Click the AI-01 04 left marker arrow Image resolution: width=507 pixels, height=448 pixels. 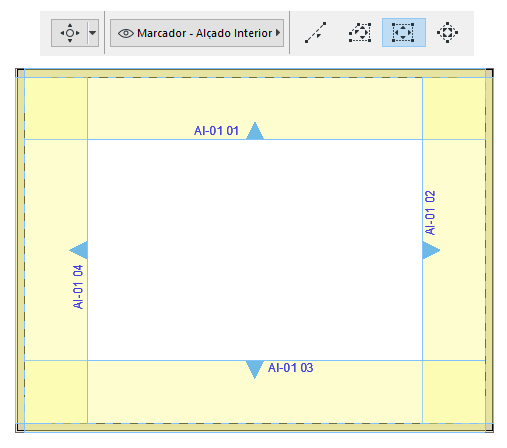(79, 250)
